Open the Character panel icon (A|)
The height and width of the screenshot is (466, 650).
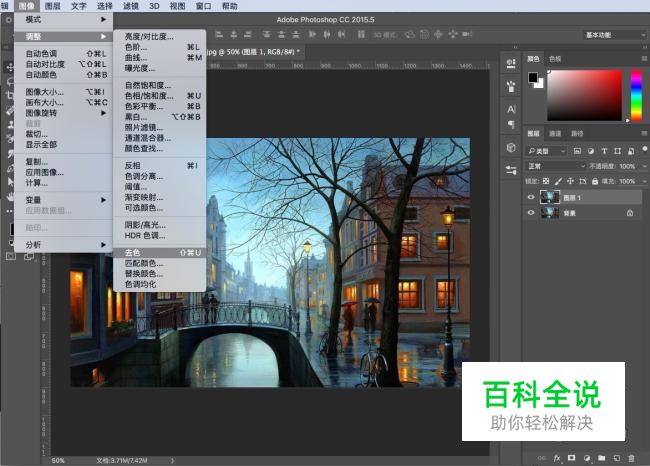(x=511, y=109)
